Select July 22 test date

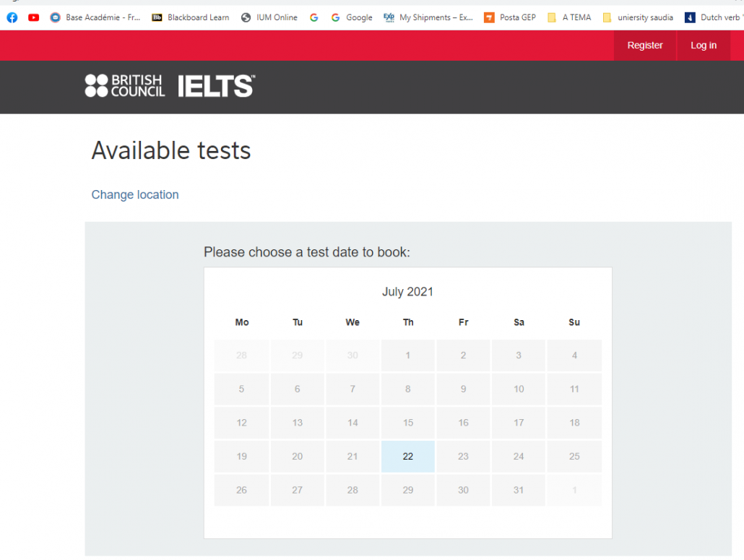(x=408, y=457)
